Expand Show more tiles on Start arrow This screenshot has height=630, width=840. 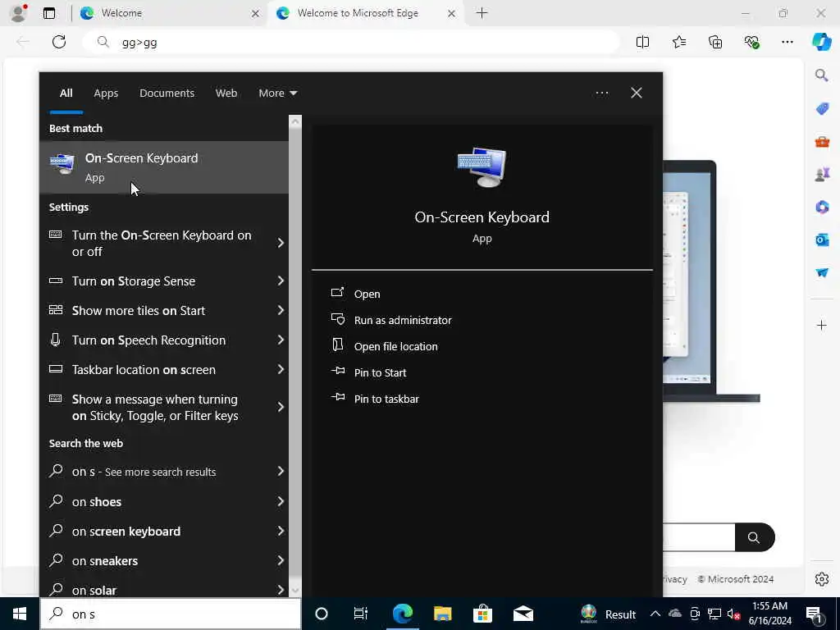click(x=281, y=310)
